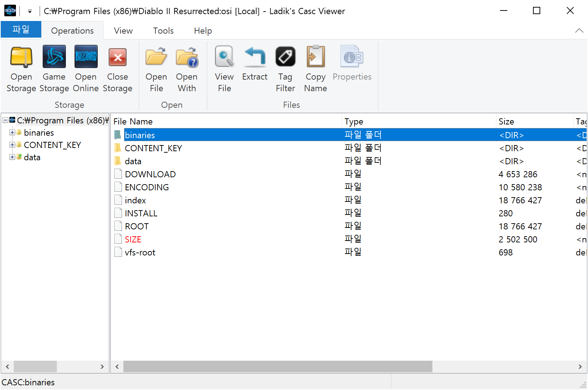Click the file icon beside ENCODING
The image size is (588, 390).
118,187
